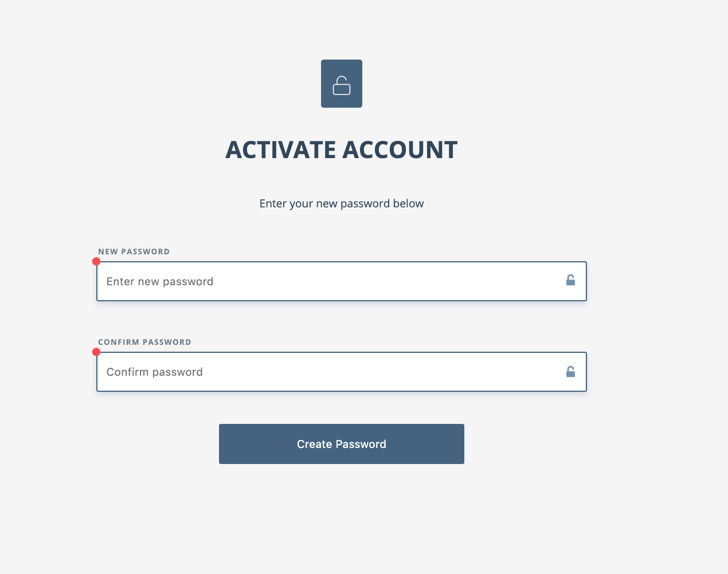Screen dimensions: 728x574
Task: Toggle password visibility lock in second field
Action: 570,372
